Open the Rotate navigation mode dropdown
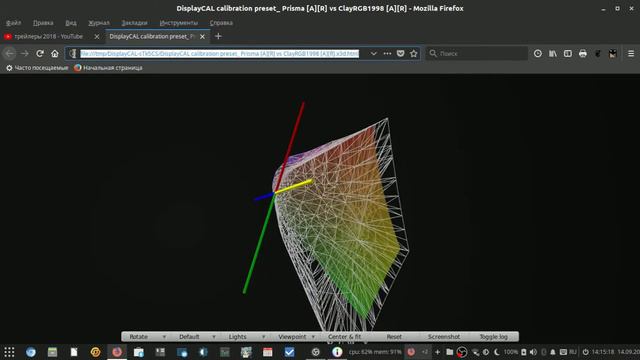 [147, 337]
